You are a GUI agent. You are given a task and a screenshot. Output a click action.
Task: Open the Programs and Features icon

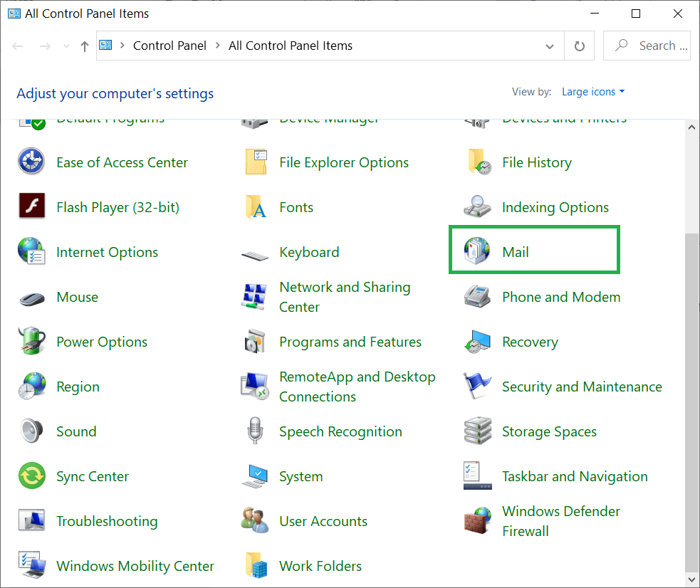point(255,341)
